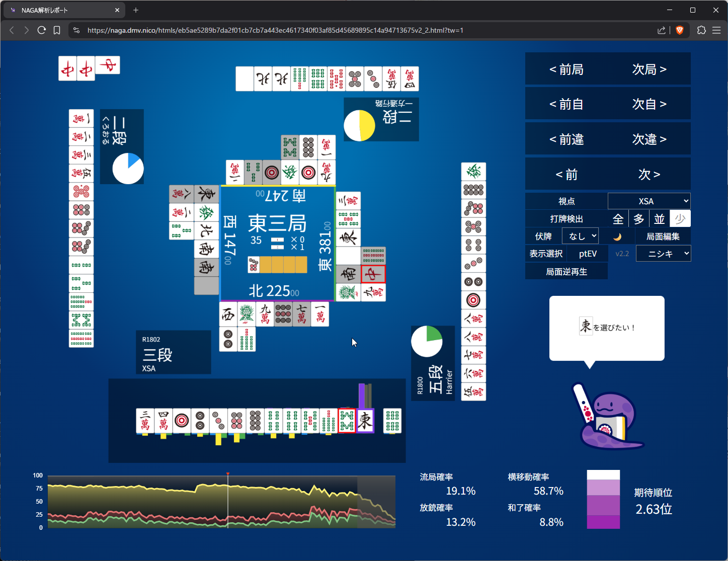Click the share icon in the address bar
Viewport: 728px width, 561px height.
tap(661, 30)
